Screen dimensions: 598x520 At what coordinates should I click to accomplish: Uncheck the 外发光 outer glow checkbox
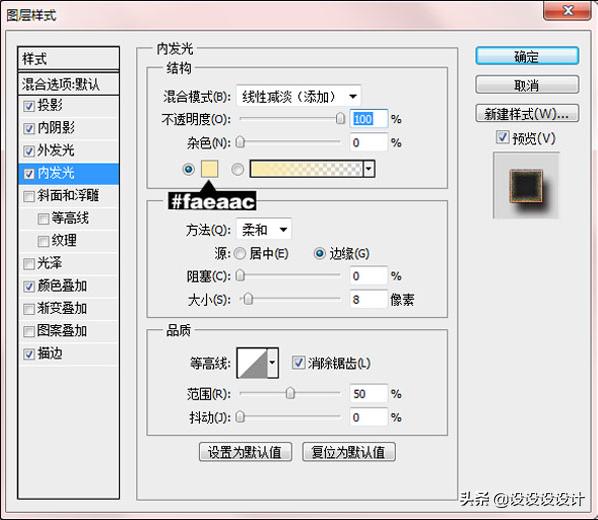(x=29, y=151)
